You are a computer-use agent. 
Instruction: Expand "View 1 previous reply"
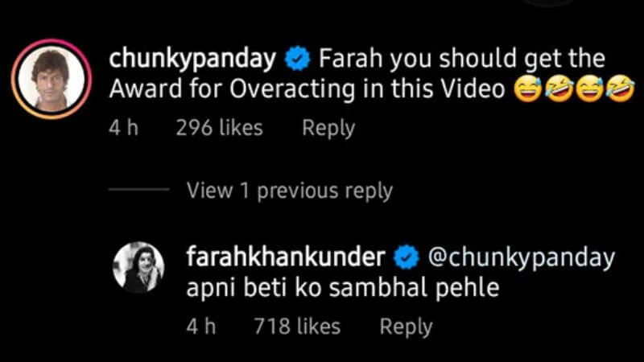pos(289,191)
